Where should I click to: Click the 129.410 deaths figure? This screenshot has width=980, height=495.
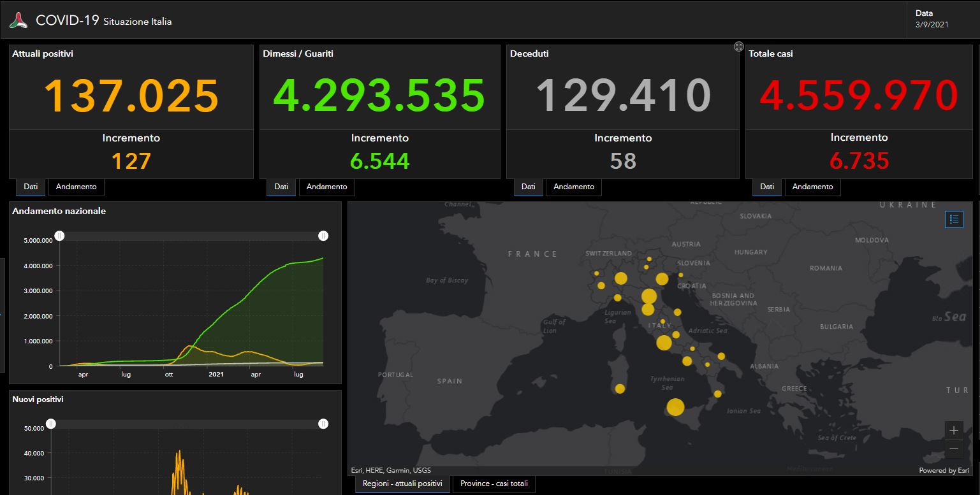[x=623, y=96]
